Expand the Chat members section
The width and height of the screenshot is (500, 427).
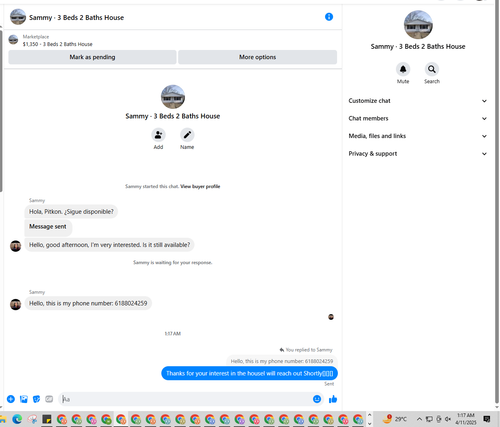point(417,118)
